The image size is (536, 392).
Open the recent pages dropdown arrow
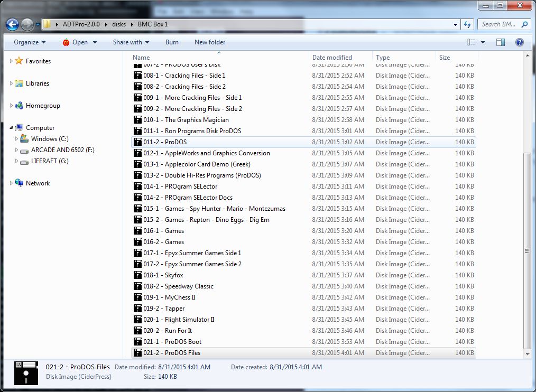[38, 25]
